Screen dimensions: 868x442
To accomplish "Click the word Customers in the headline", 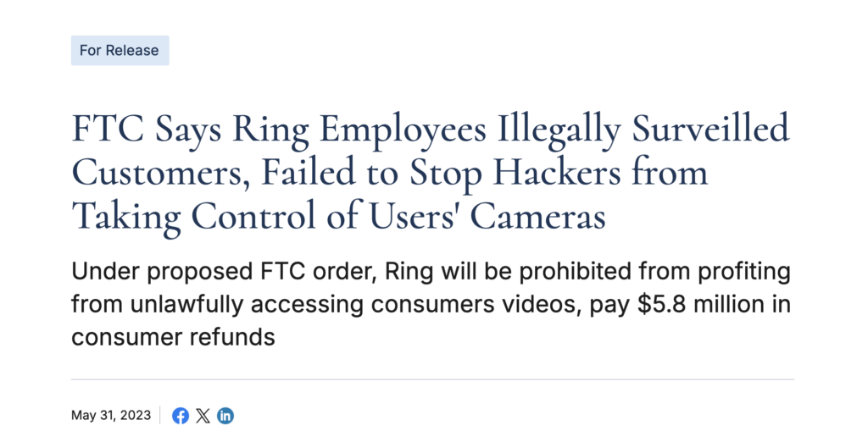I will (157, 172).
